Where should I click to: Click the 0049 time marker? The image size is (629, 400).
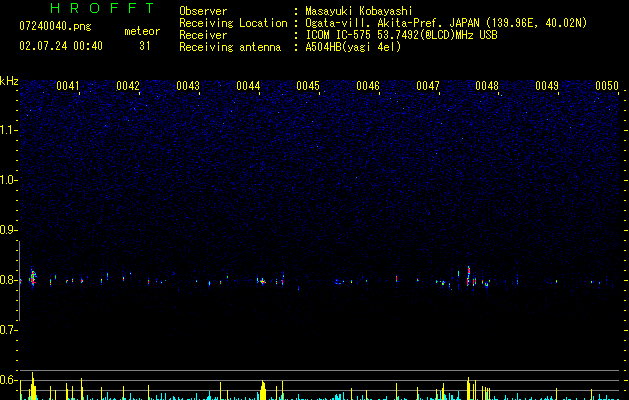point(547,86)
